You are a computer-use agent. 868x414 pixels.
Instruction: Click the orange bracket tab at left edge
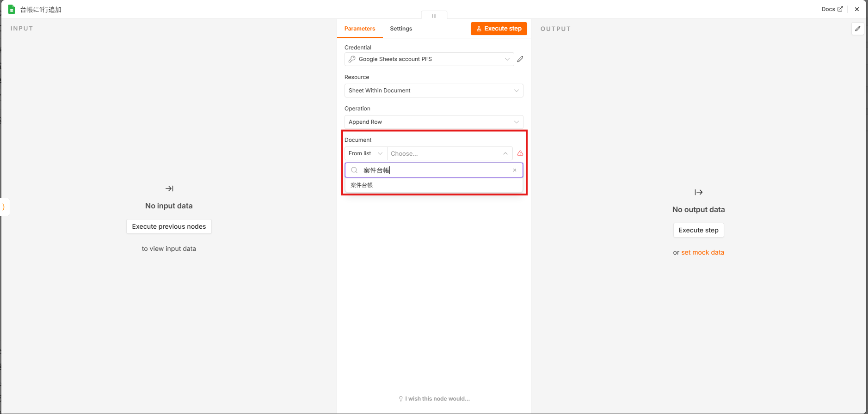[4, 207]
